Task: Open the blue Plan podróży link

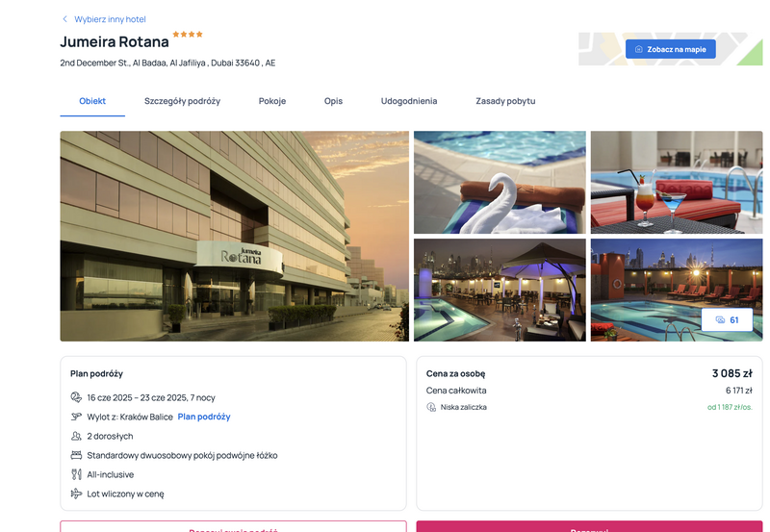Action: [204, 417]
